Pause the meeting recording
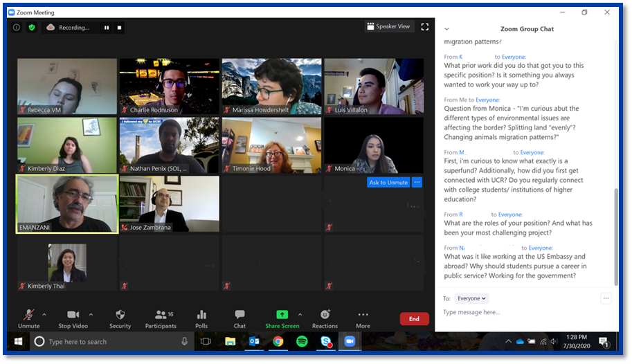This screenshot has height=364, width=632. tap(107, 28)
